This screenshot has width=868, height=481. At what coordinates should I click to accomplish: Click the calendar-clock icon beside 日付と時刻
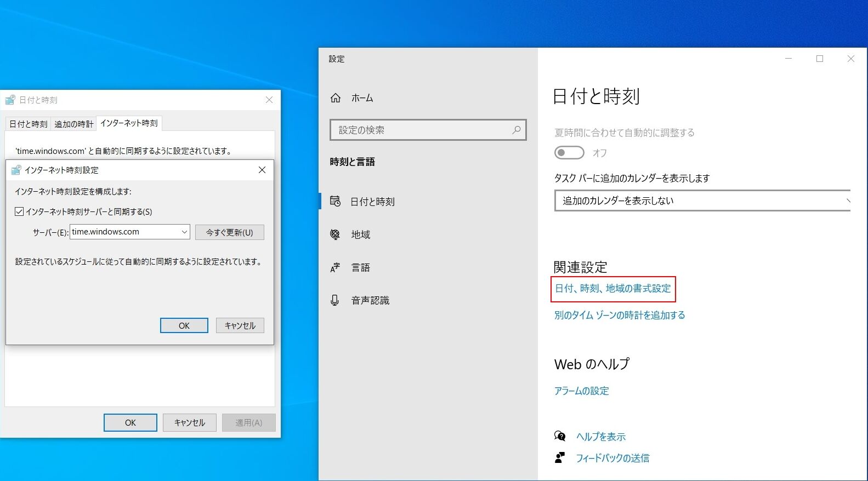tap(335, 201)
